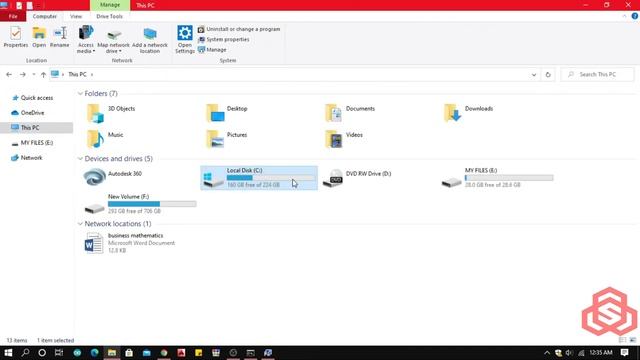Select the Rename ribbon icon
This screenshot has width=640, height=360.
(60, 37)
